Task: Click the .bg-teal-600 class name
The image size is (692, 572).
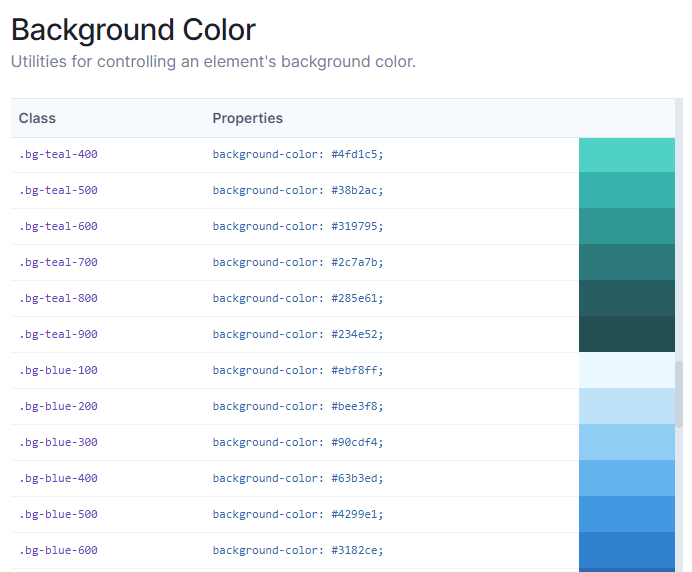Action: coord(58,226)
